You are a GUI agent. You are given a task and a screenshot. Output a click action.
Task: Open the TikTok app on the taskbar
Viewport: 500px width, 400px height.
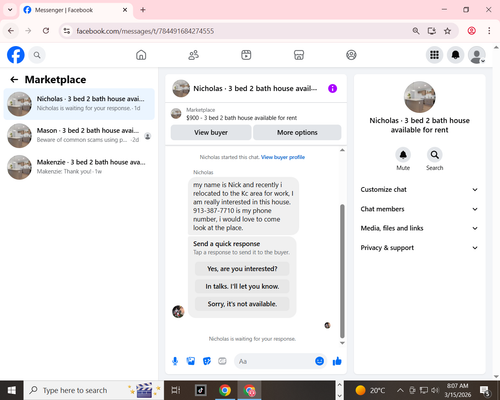click(x=200, y=390)
